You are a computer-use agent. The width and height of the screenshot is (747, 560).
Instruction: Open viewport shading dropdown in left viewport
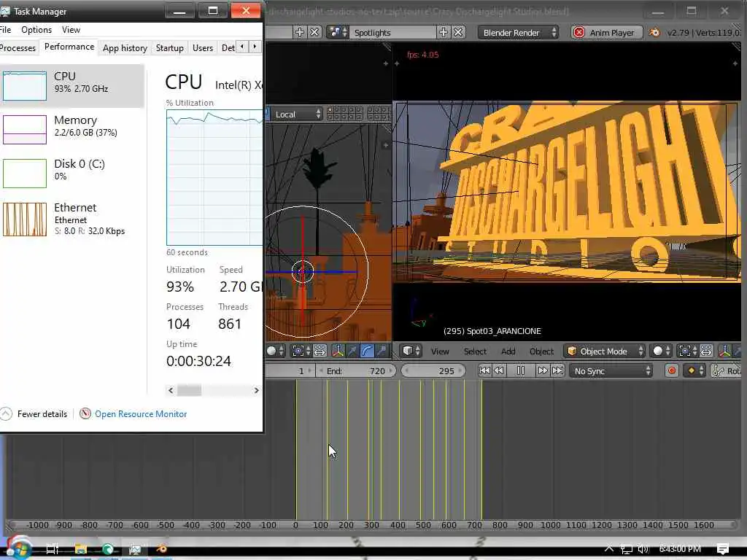(x=275, y=351)
